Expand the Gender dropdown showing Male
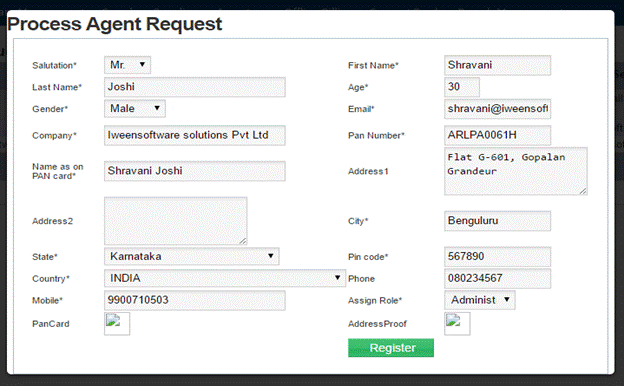Viewport: 624px width, 386px height. click(x=135, y=108)
